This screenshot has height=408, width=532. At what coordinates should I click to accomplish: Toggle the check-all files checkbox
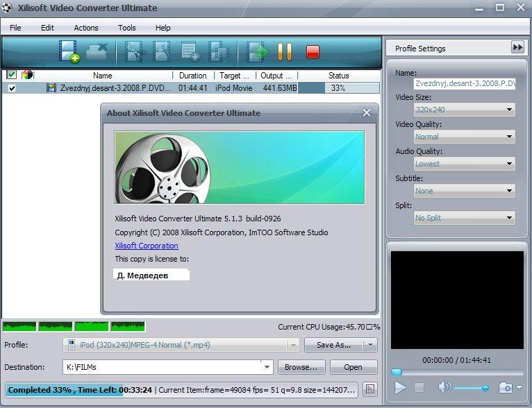12,74
